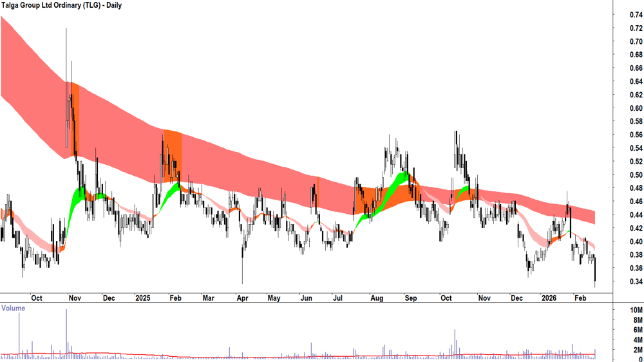This screenshot has height=362, width=644.
Task: Click the Sep label on time axis
Action: click(x=411, y=298)
